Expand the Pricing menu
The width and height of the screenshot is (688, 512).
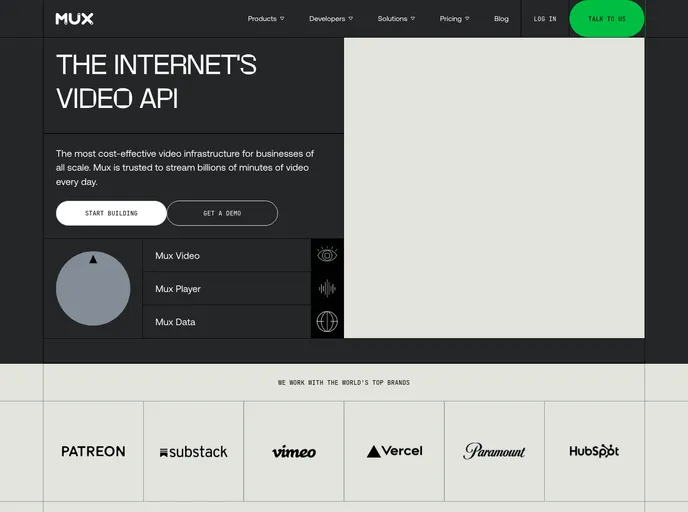click(x=454, y=19)
